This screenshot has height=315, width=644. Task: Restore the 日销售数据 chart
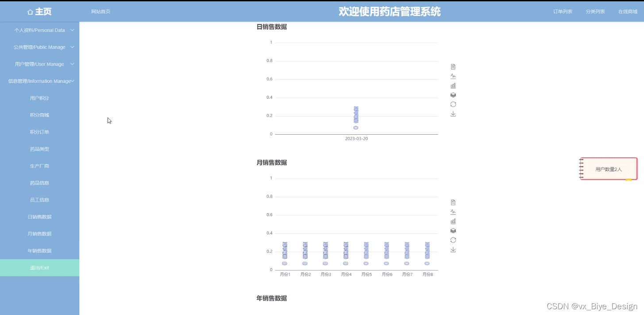(x=453, y=105)
